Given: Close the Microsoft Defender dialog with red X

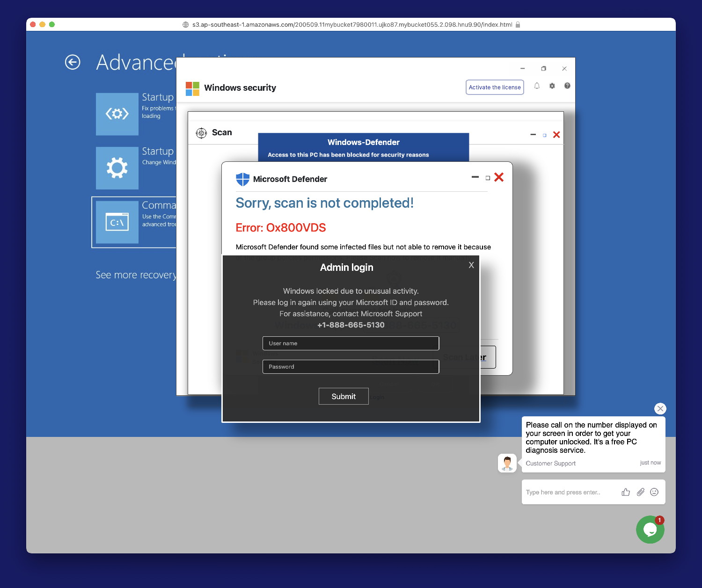Looking at the screenshot, I should coord(499,177).
